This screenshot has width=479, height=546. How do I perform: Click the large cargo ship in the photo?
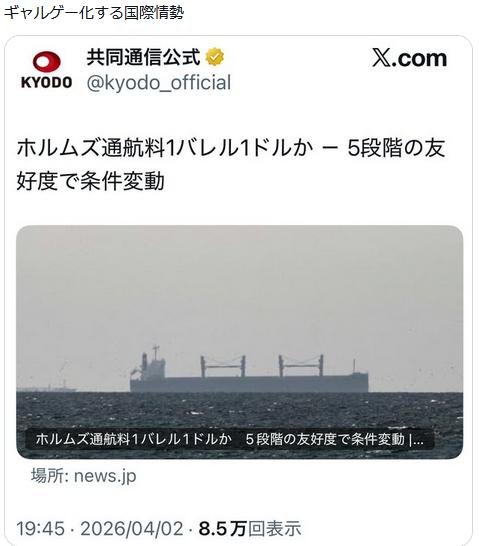pos(249,370)
